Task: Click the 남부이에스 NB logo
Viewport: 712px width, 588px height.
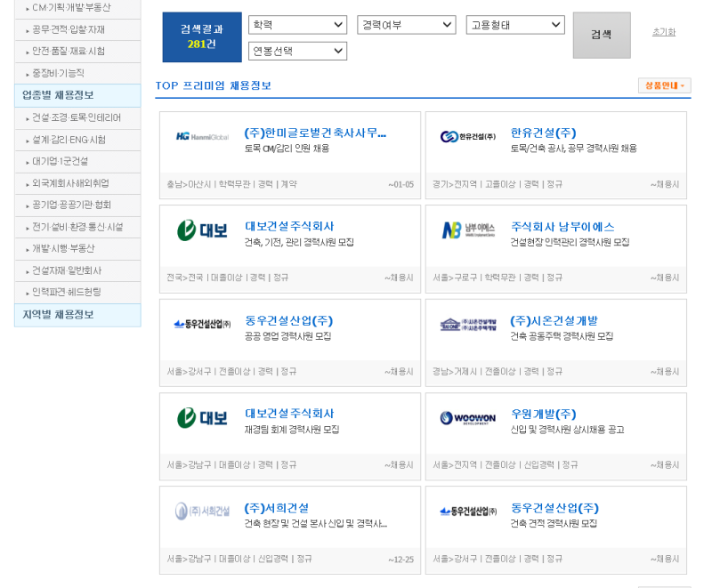Action: (468, 230)
